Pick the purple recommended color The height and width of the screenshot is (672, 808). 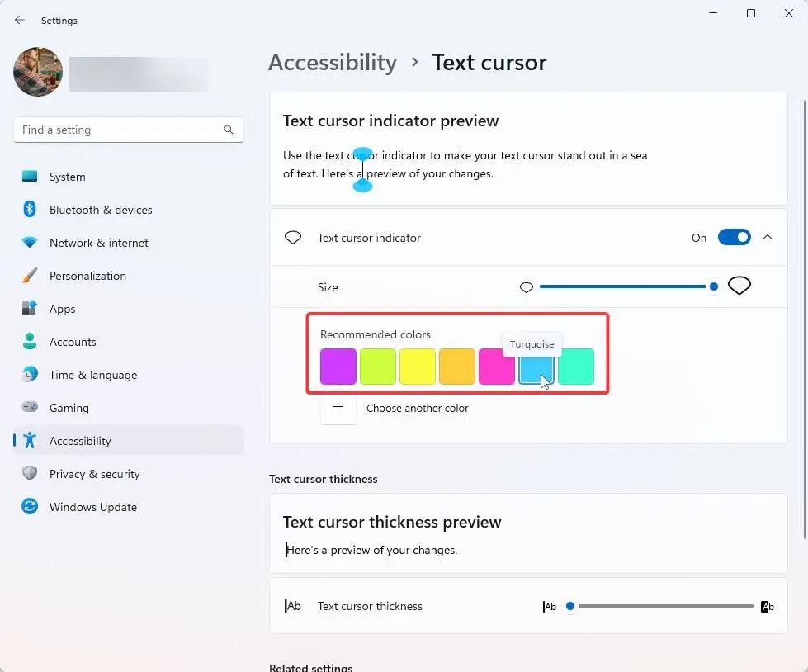(x=338, y=367)
